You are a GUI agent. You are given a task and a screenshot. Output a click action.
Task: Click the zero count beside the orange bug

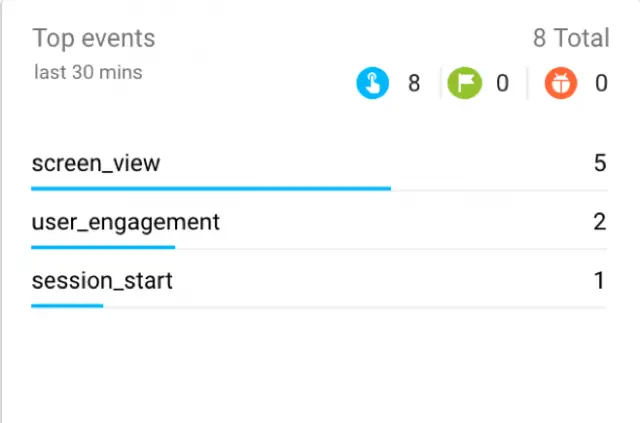pyautogui.click(x=601, y=84)
